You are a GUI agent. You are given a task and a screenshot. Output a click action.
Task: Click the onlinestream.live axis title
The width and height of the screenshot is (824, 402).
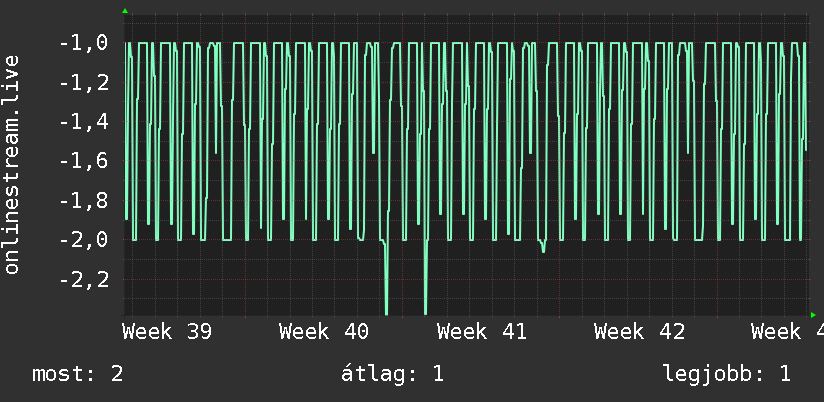pos(12,164)
